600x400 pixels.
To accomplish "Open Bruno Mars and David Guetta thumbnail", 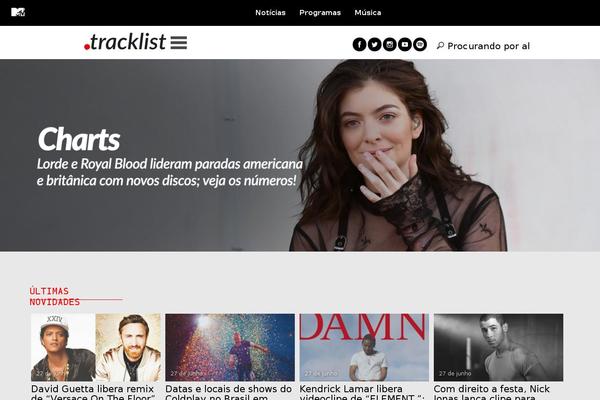I will [96, 347].
